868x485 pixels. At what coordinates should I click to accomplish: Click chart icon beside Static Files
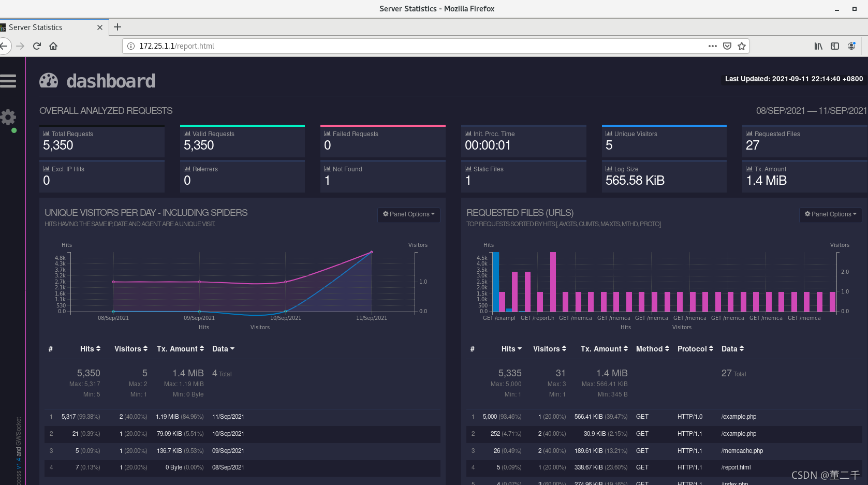[x=468, y=169]
